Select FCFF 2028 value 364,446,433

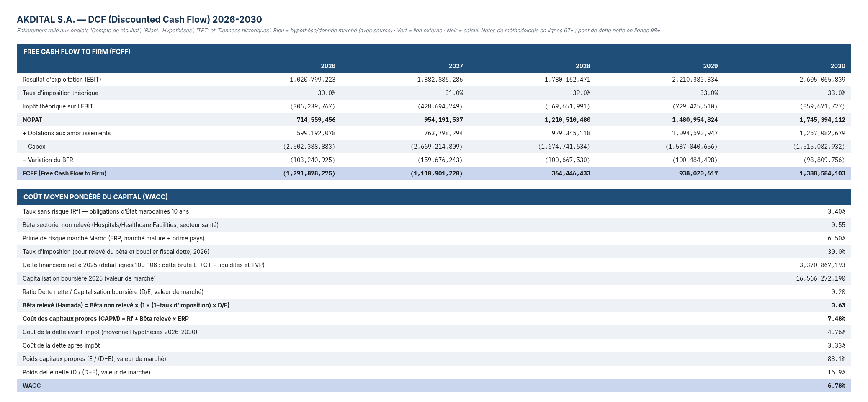click(x=571, y=173)
